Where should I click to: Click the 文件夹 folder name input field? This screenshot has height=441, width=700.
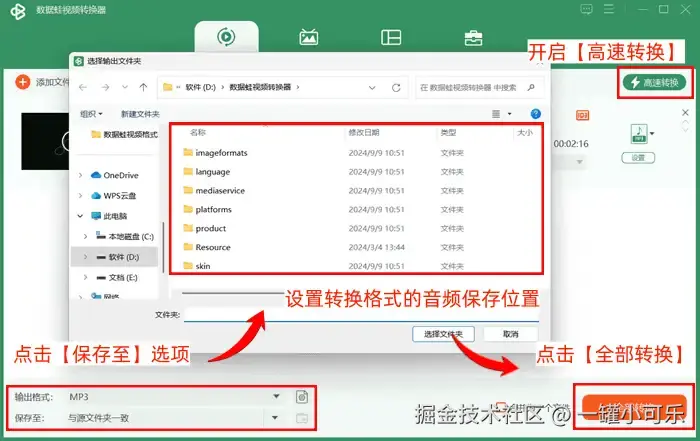pyautogui.click(x=362, y=315)
